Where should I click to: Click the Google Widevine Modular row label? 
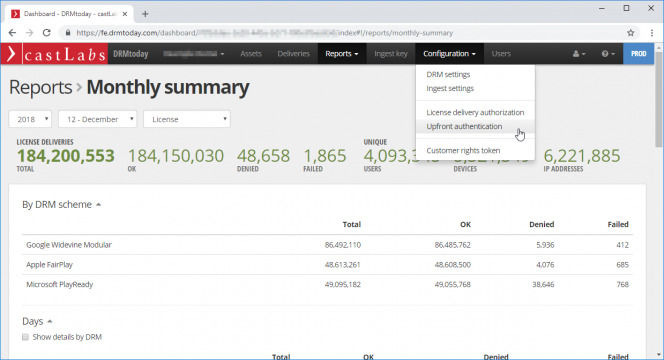point(69,245)
